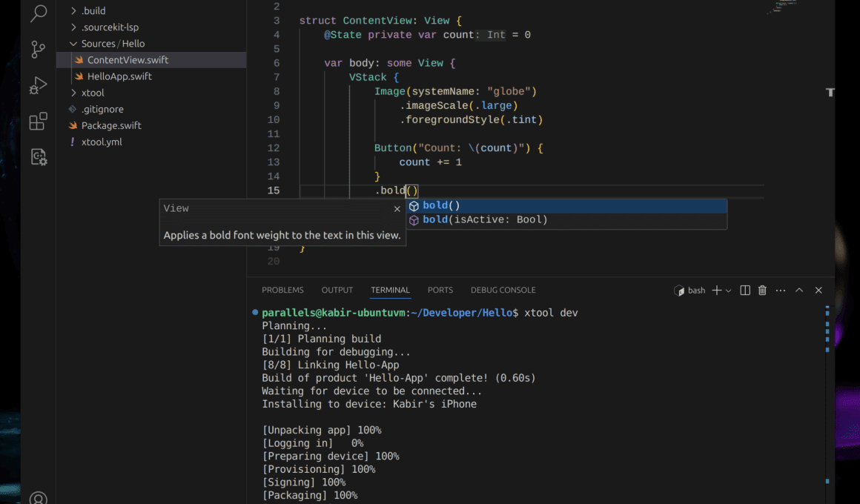Click line number 12 in the gutter

point(273,148)
